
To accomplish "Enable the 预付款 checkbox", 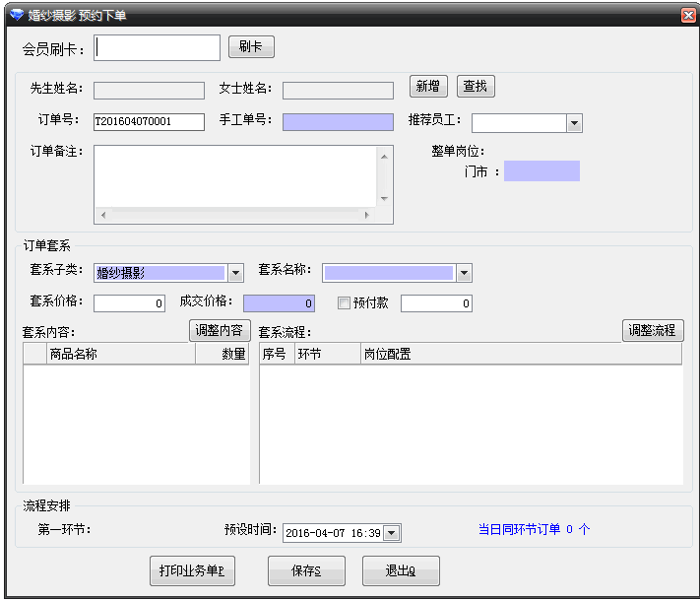I will 345,303.
